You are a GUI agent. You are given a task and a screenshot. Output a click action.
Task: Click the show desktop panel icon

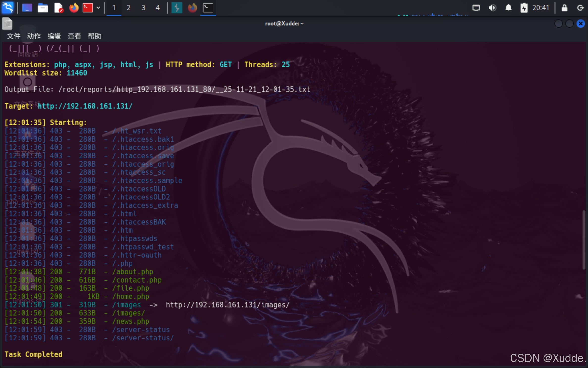point(27,8)
